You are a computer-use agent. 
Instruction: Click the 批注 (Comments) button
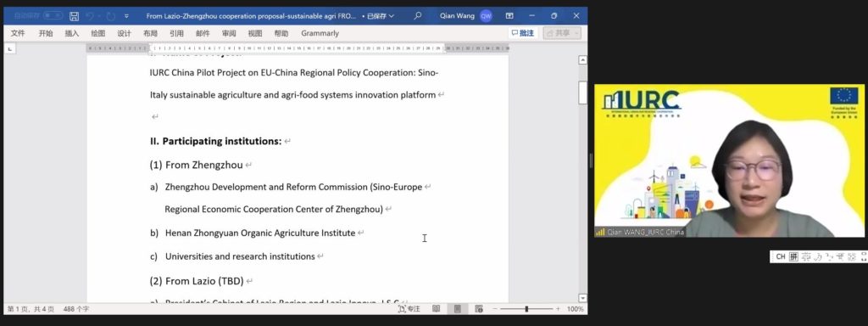[523, 33]
